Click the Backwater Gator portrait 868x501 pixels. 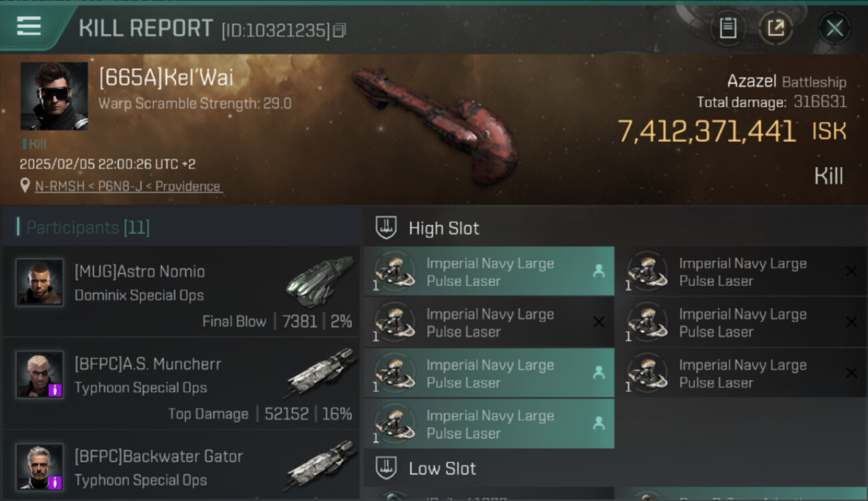pos(40,467)
